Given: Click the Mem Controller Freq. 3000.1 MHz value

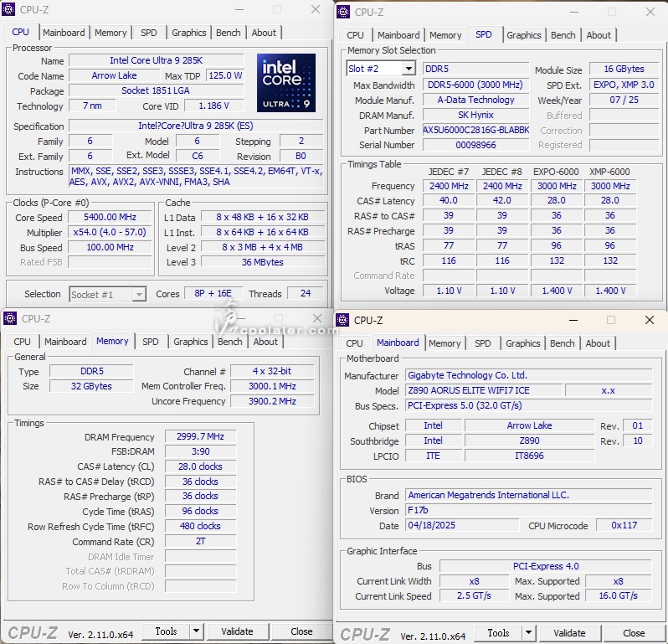Looking at the screenshot, I should [272, 386].
